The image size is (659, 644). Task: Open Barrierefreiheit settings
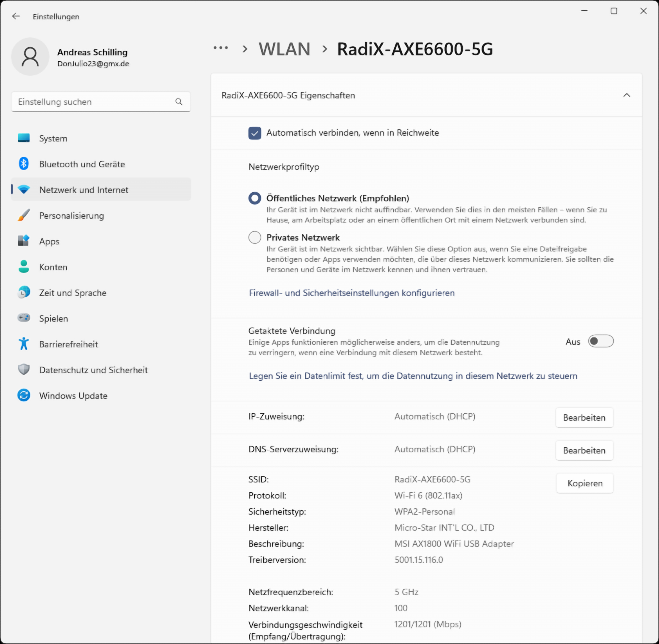101,344
